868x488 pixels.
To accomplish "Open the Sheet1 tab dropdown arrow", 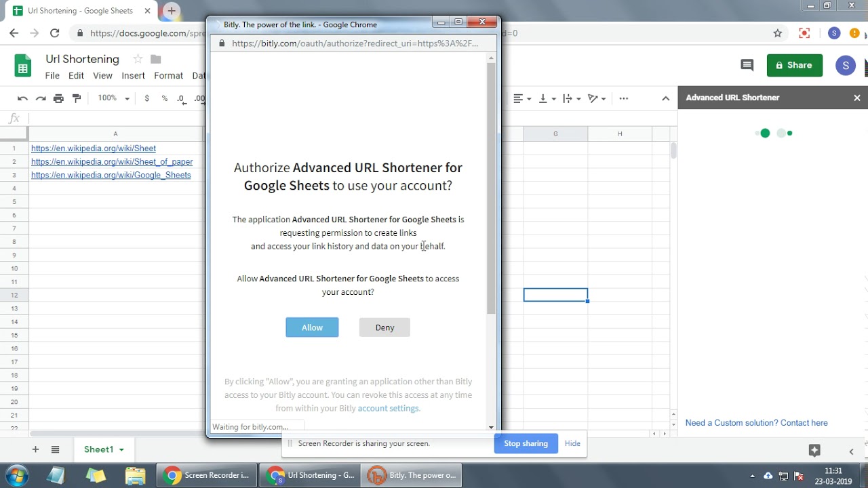I will click(x=121, y=450).
